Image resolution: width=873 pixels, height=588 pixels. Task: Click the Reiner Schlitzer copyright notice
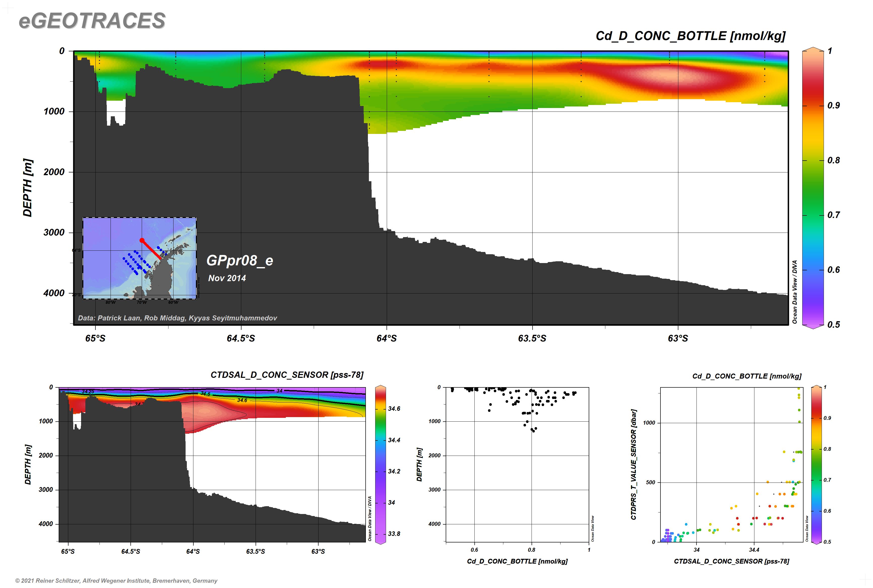click(x=116, y=580)
